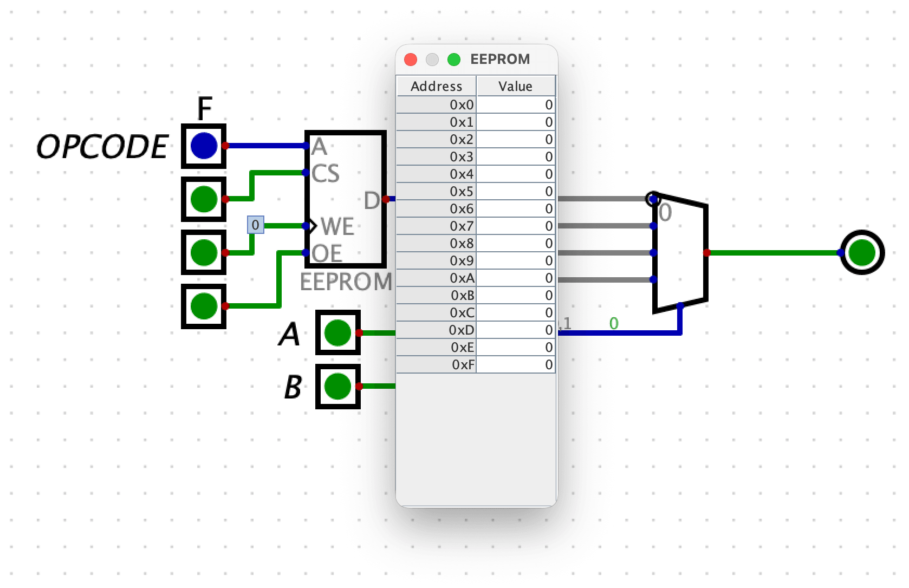The width and height of the screenshot is (909, 588).
Task: Select the value cell for address 0xE
Action: pos(516,347)
